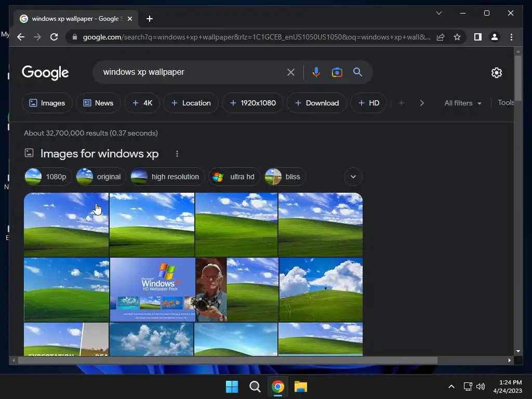The width and height of the screenshot is (532, 399).
Task: Click the vertical scrollbar thumb
Action: coord(518,77)
